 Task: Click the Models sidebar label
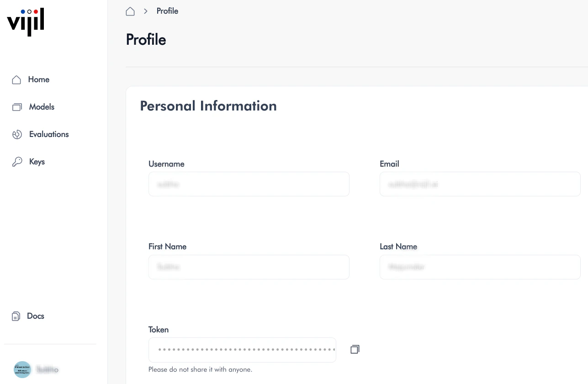42,107
